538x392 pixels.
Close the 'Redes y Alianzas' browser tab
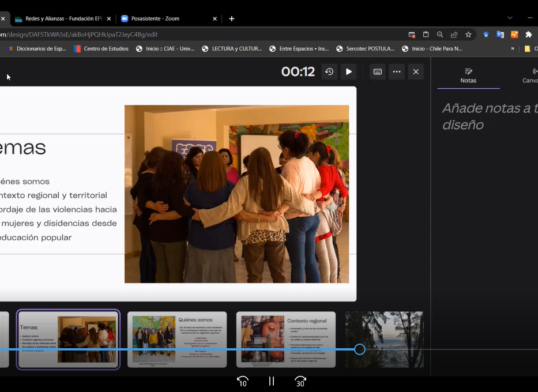(x=109, y=19)
